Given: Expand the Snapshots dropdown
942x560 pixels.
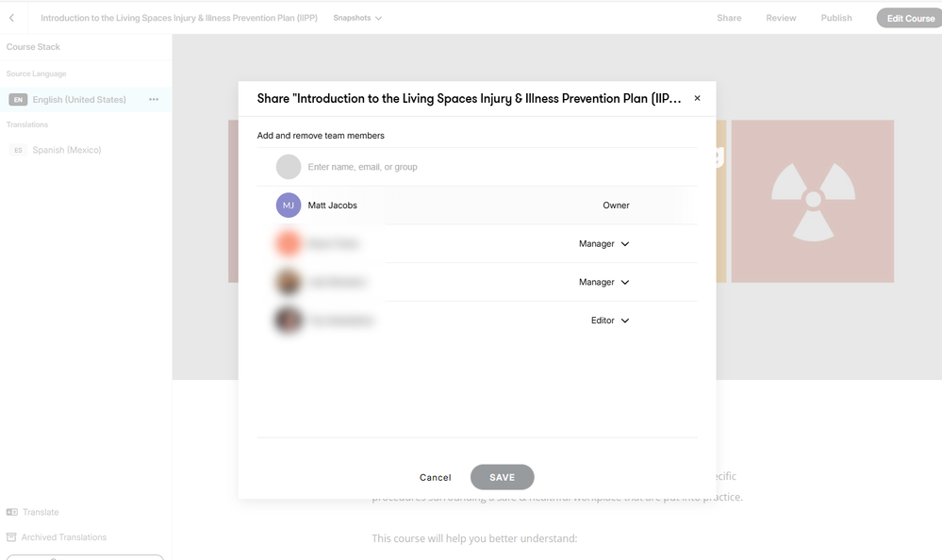Looking at the screenshot, I should coord(358,18).
